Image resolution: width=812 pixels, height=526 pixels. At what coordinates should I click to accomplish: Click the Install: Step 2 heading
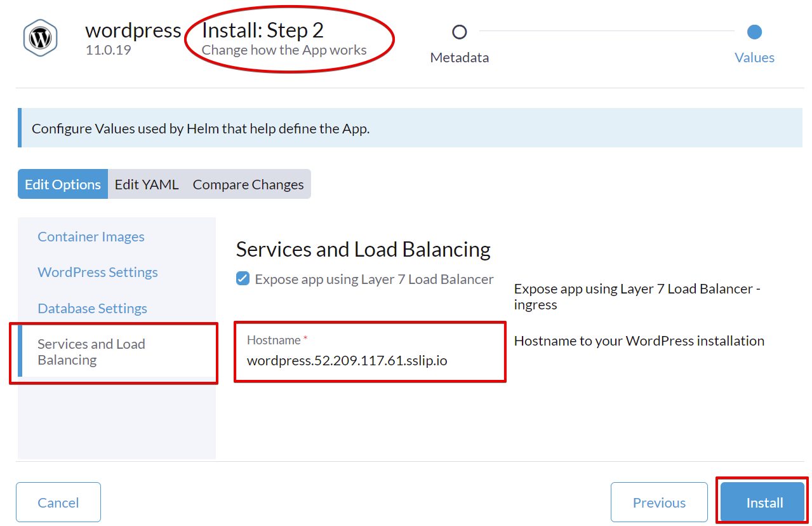[263, 30]
